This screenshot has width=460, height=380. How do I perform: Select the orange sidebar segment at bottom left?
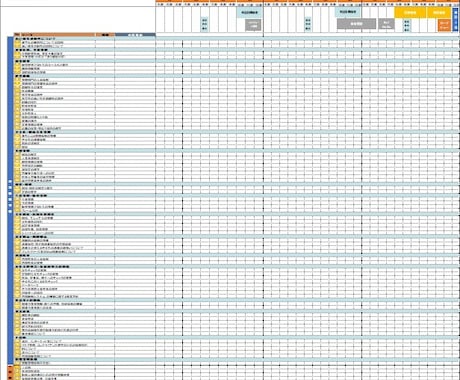pyautogui.click(x=10, y=373)
